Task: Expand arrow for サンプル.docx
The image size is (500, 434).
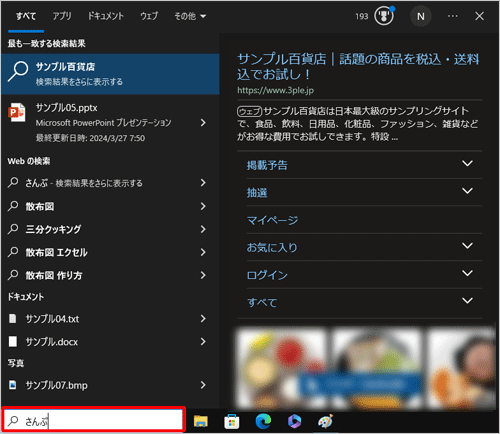Action: 203,342
